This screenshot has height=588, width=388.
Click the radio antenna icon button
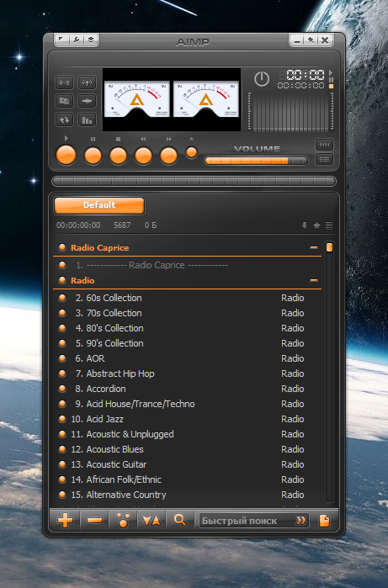pos(87,82)
